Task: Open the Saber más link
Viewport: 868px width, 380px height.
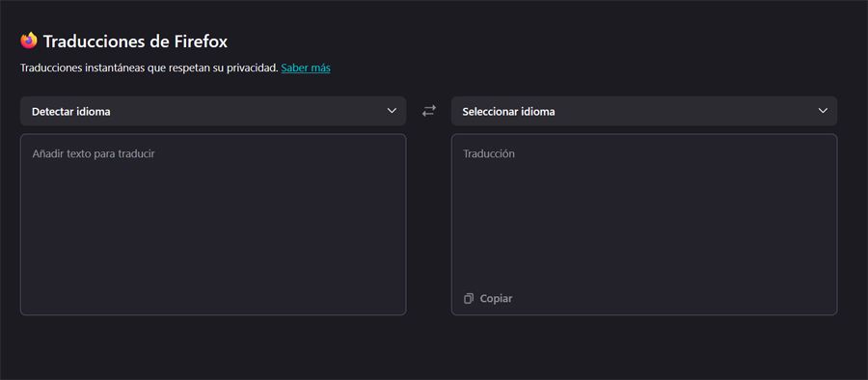Action: coord(306,68)
